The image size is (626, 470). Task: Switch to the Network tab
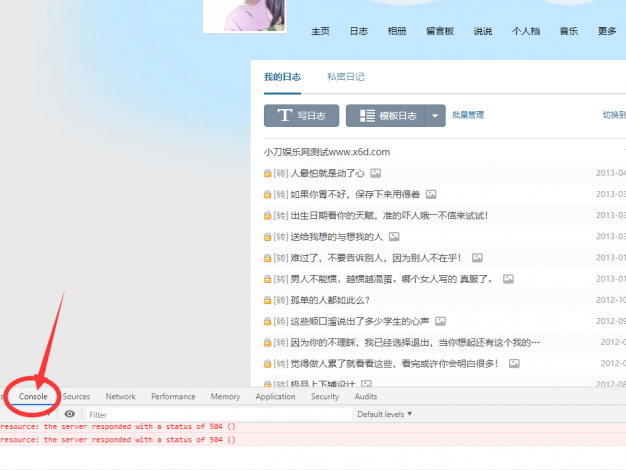click(121, 397)
